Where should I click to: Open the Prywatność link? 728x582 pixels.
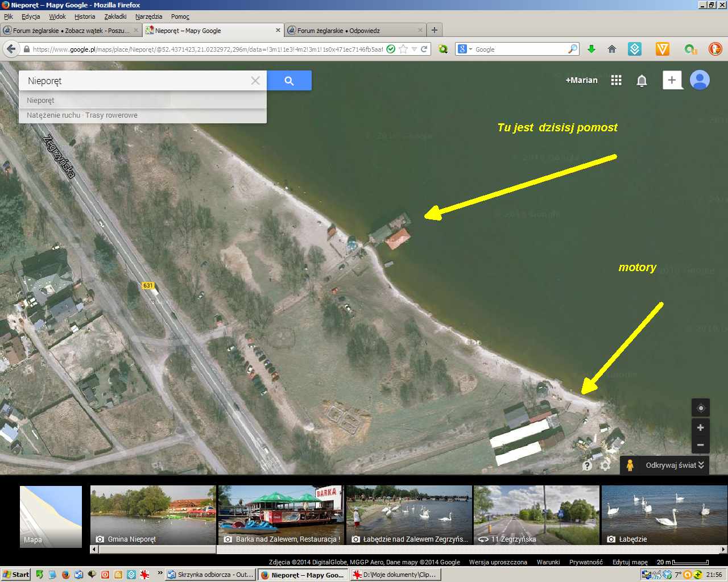[586, 562]
